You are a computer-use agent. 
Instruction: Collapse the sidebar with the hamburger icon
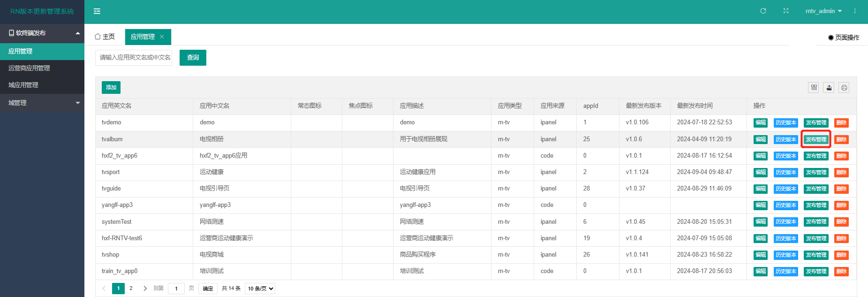97,11
